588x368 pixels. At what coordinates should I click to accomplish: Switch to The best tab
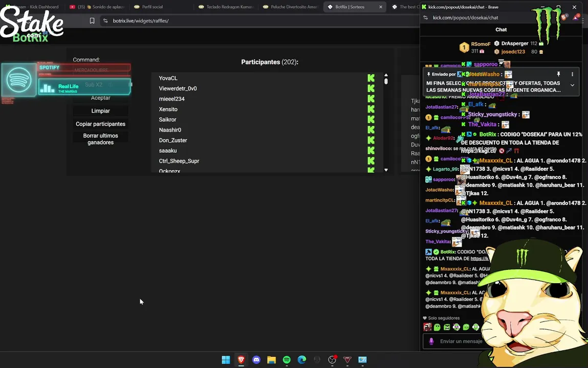[405, 7]
